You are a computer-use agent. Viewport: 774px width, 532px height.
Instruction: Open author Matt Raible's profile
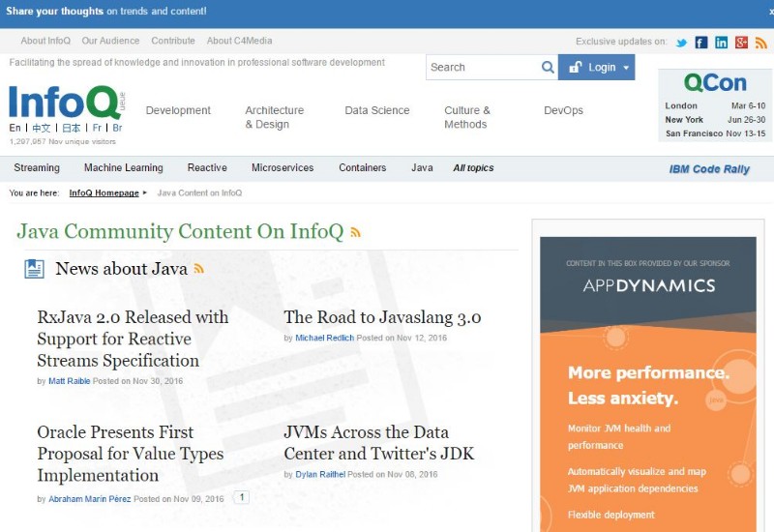click(69, 381)
